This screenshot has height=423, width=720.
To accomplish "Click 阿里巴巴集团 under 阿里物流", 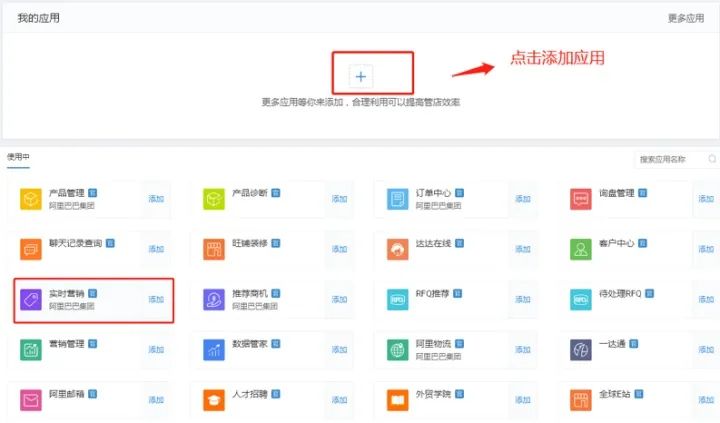I will (x=438, y=356).
